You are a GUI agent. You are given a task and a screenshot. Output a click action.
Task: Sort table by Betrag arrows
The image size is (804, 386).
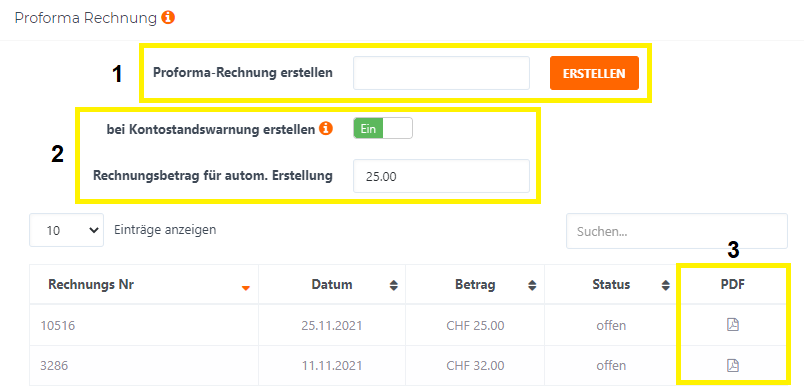(533, 286)
